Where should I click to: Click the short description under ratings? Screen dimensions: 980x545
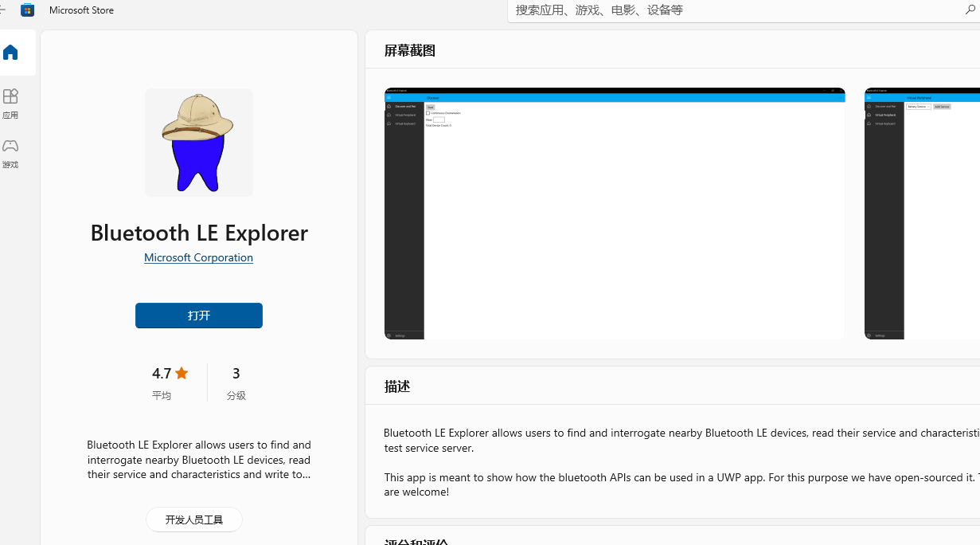[198, 459]
